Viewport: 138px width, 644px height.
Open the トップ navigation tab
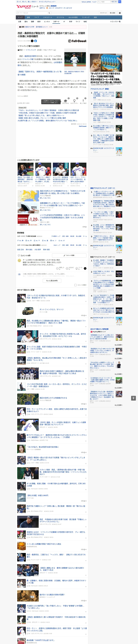coord(20,17)
